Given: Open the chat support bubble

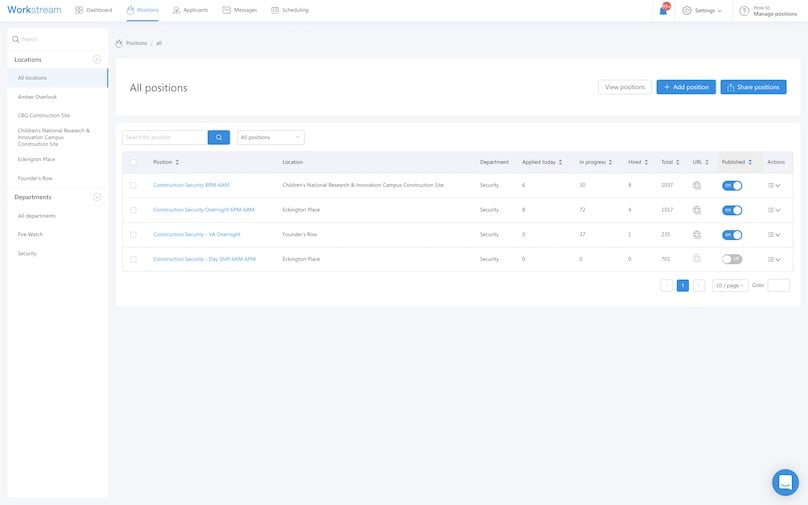Looking at the screenshot, I should tap(785, 482).
